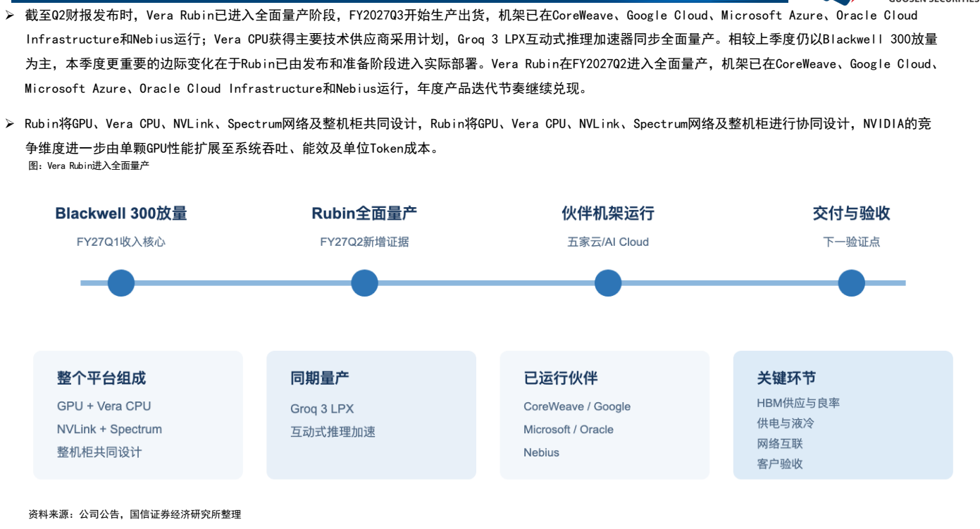980x529 pixels.
Task: Select "Nebius" in the 已运行伙伴 card
Action: [x=541, y=453]
